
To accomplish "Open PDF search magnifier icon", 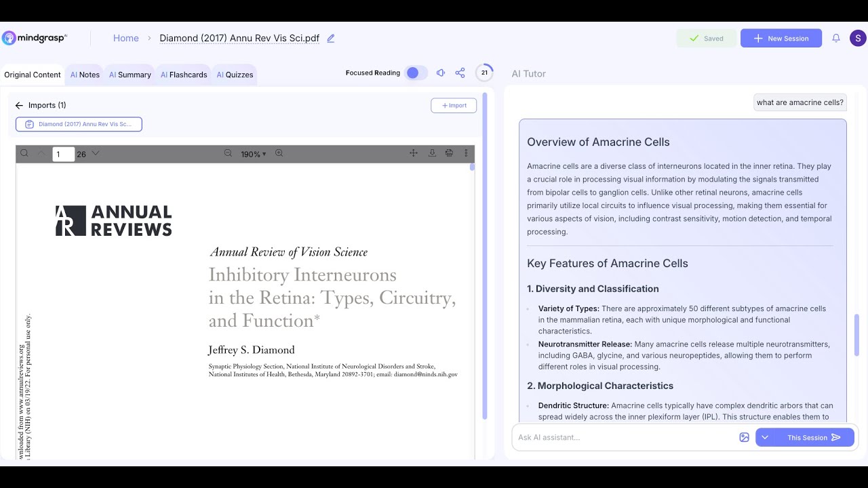I will pos(24,154).
